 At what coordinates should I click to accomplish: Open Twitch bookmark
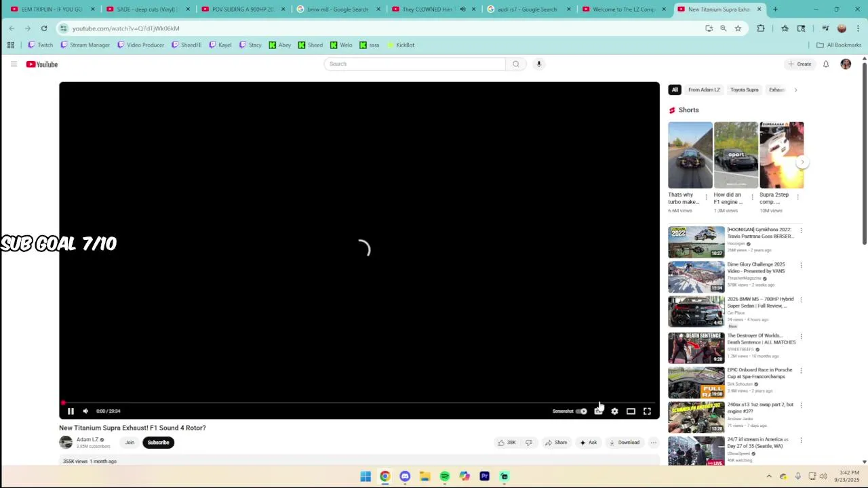click(40, 45)
